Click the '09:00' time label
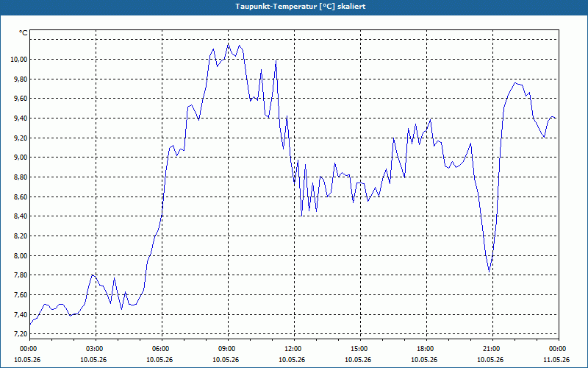 [226, 349]
